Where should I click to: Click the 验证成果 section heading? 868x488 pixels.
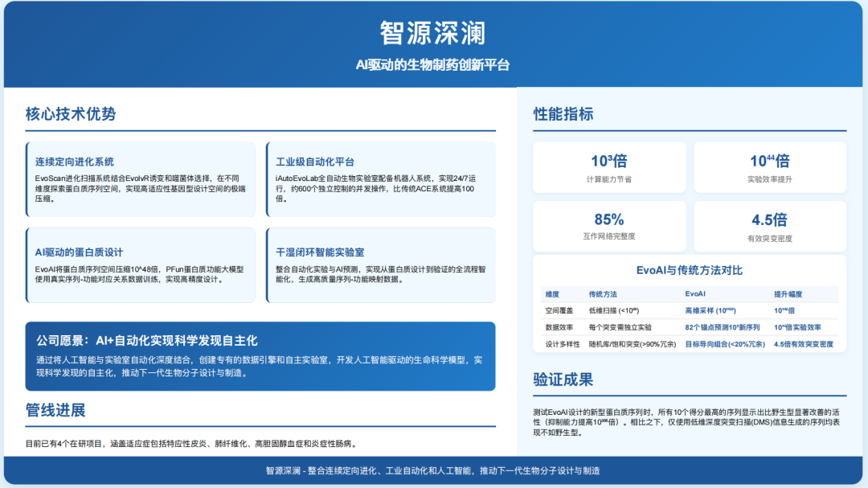[x=563, y=379]
